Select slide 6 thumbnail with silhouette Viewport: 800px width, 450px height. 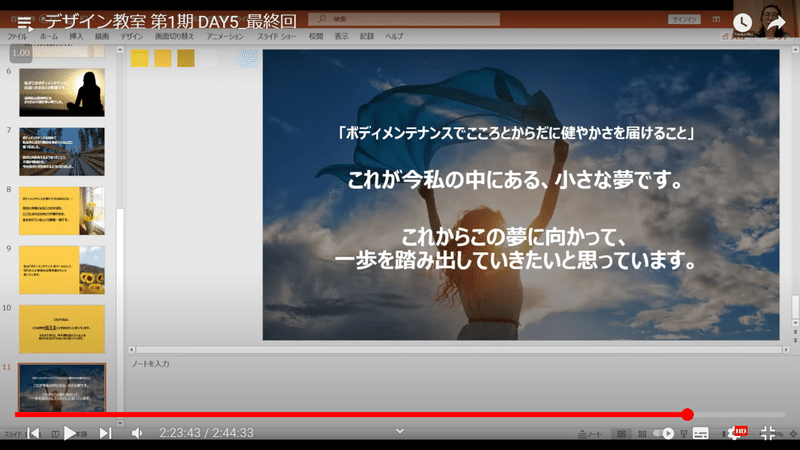(62, 92)
